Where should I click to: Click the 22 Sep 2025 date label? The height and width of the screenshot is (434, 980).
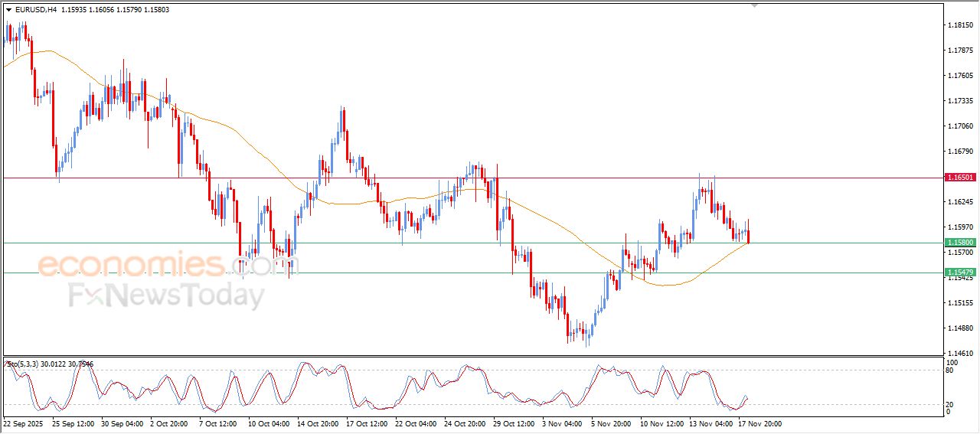click(x=24, y=423)
